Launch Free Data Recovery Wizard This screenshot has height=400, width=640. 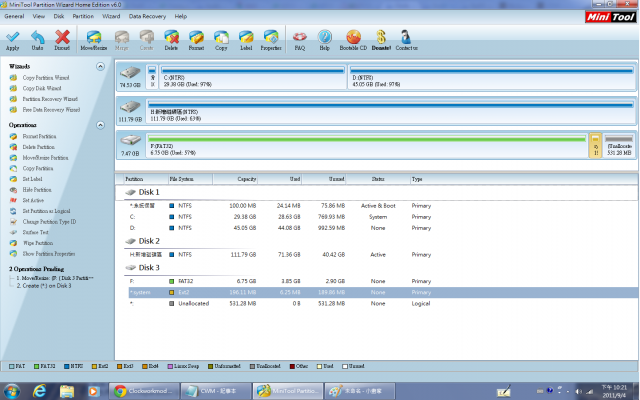(51, 109)
